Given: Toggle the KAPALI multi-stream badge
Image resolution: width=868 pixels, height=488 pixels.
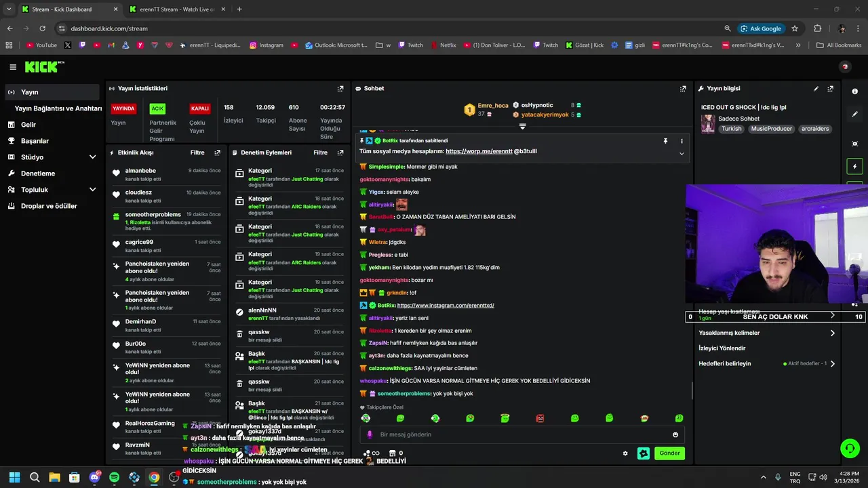Looking at the screenshot, I should tap(199, 108).
